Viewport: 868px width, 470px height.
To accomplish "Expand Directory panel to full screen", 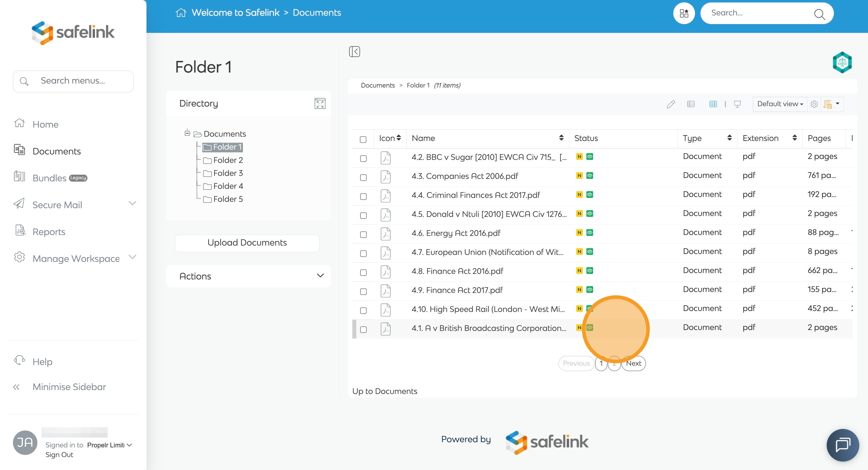I will [320, 103].
